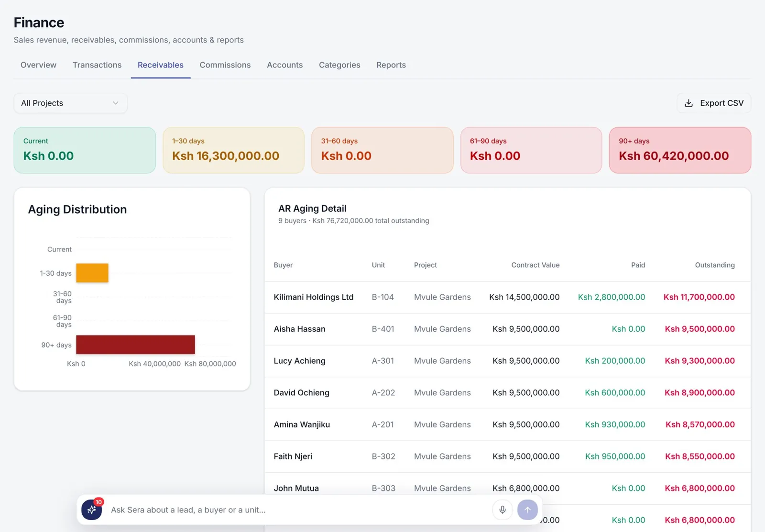Screen dimensions: 765x532
Task: Open the Transactions tab
Action: coord(97,65)
